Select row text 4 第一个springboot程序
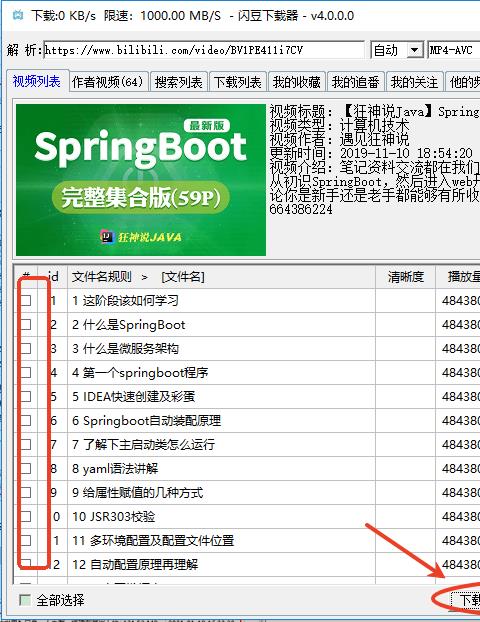480x622 pixels. click(x=140, y=372)
